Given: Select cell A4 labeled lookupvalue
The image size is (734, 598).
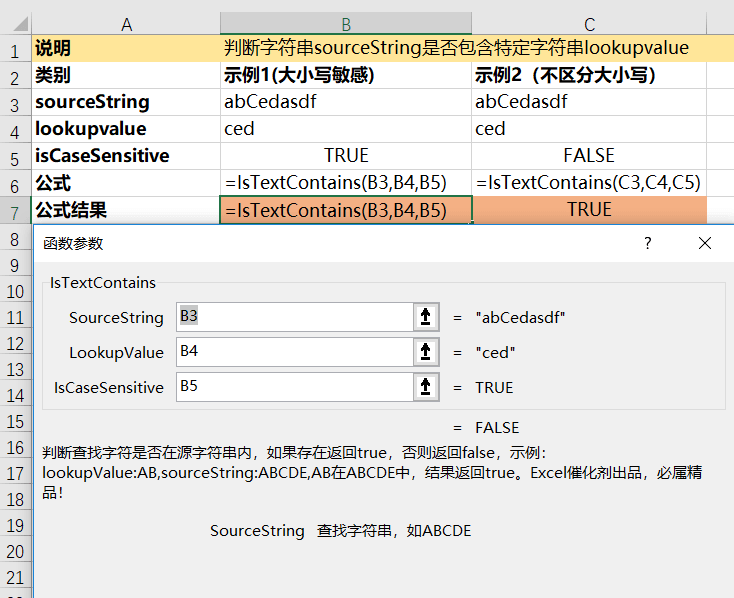Looking at the screenshot, I should point(126,129).
